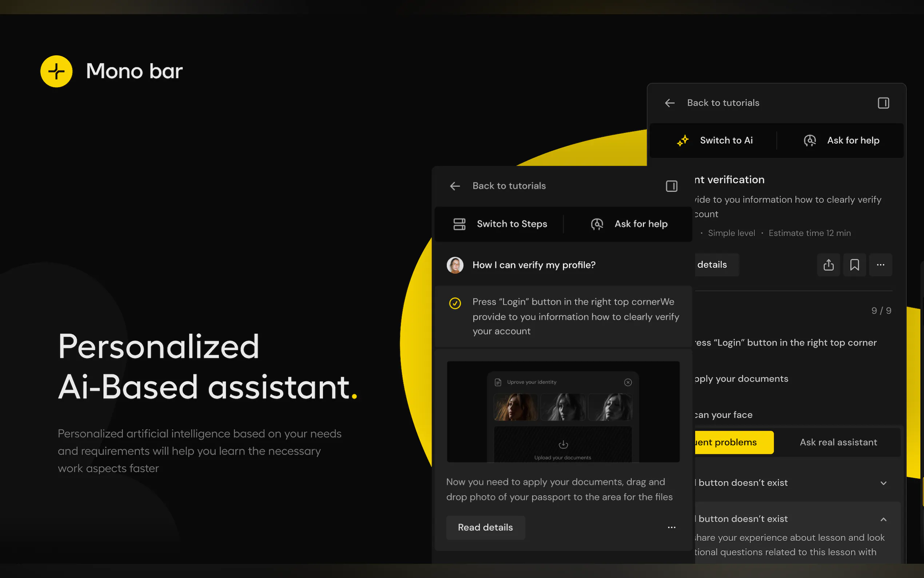Click the yellow Mono bar logo icon
924x578 pixels.
(x=56, y=71)
